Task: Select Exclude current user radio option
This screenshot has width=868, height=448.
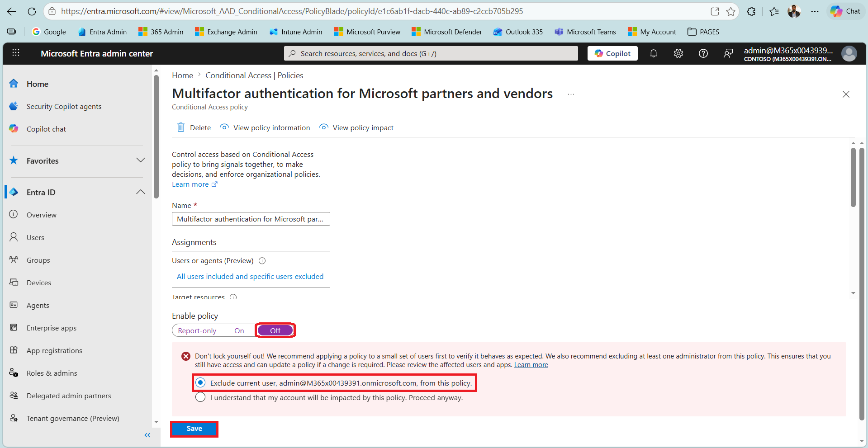Action: coord(200,383)
